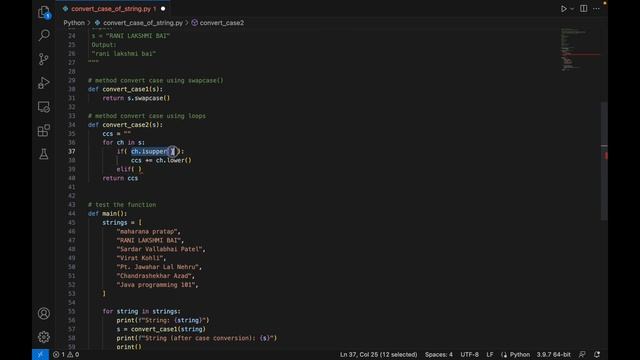The image size is (640, 360).
Task: Click the text 'return ccs'
Action: (120, 178)
